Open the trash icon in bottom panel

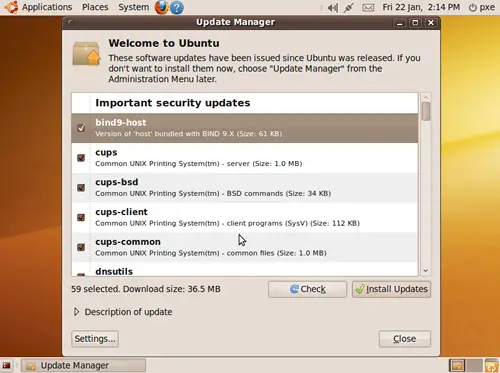[492, 365]
